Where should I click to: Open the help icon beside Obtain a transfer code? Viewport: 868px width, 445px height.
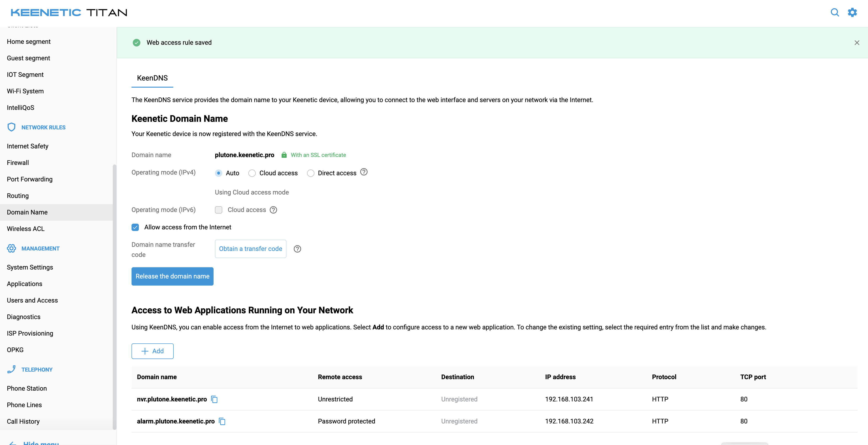coord(297,249)
